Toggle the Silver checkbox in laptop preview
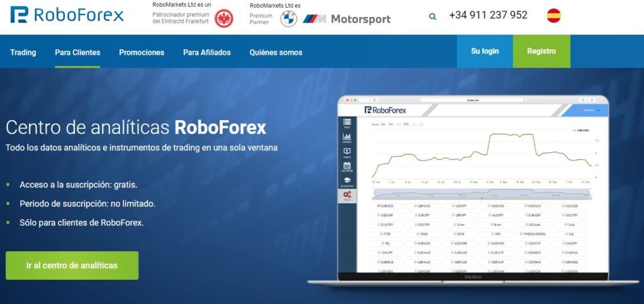 (454, 225)
